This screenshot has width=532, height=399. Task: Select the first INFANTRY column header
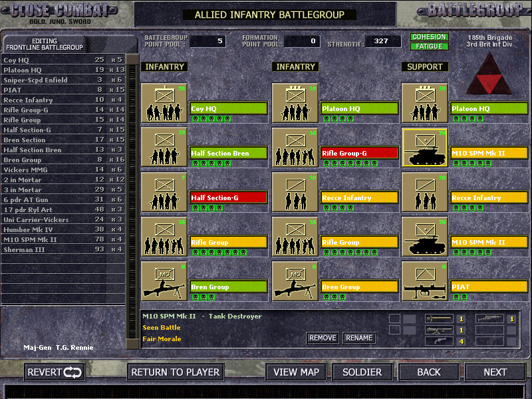pos(164,67)
